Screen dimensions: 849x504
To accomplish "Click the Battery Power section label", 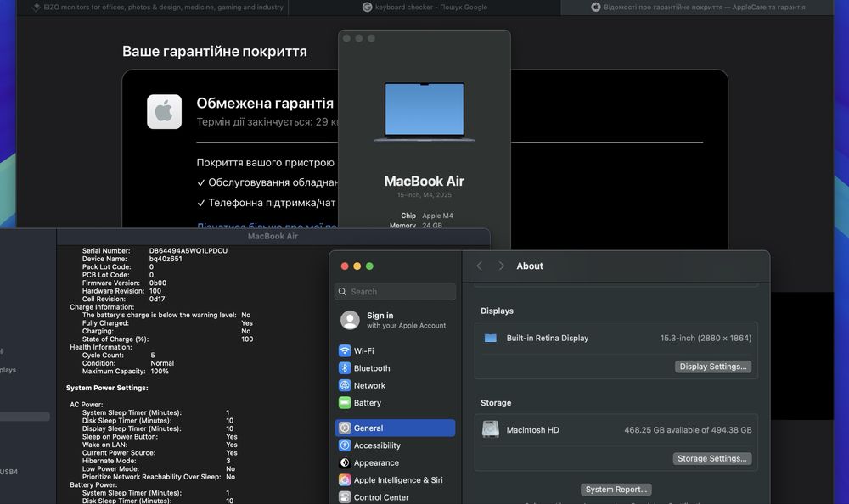I will pos(93,484).
